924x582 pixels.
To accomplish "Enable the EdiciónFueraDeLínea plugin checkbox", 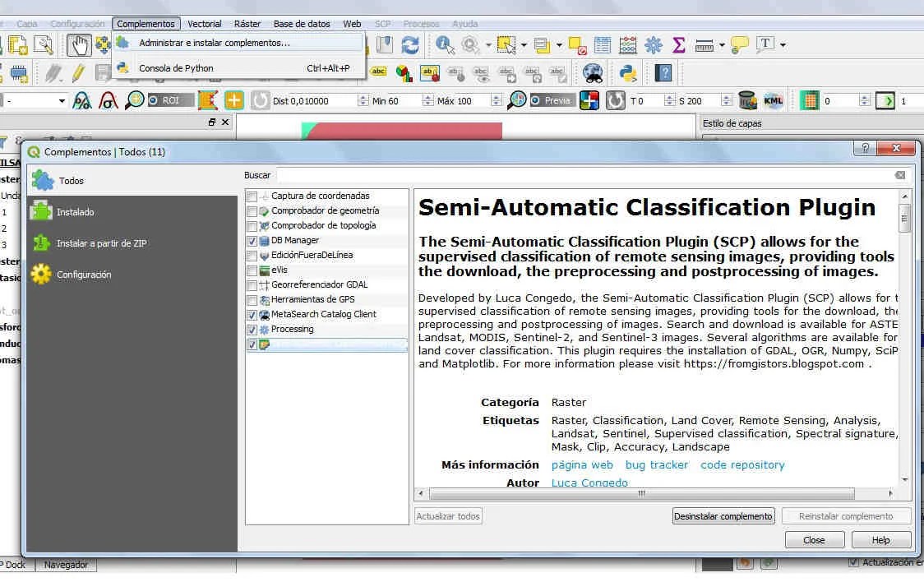I will coord(252,256).
